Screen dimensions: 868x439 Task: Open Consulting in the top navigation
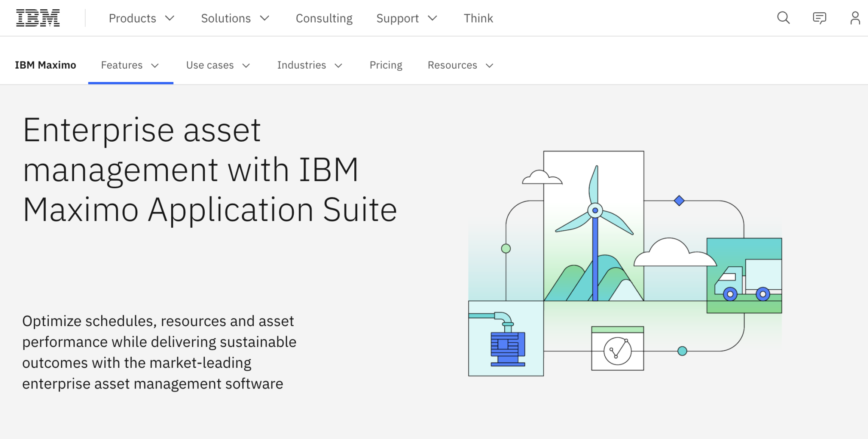click(324, 18)
